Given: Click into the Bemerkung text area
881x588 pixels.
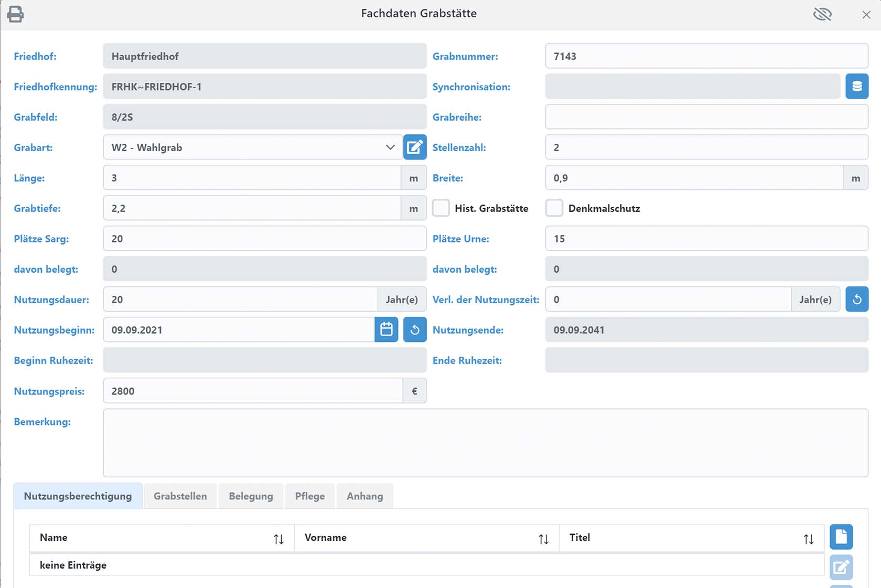Looking at the screenshot, I should [485, 443].
